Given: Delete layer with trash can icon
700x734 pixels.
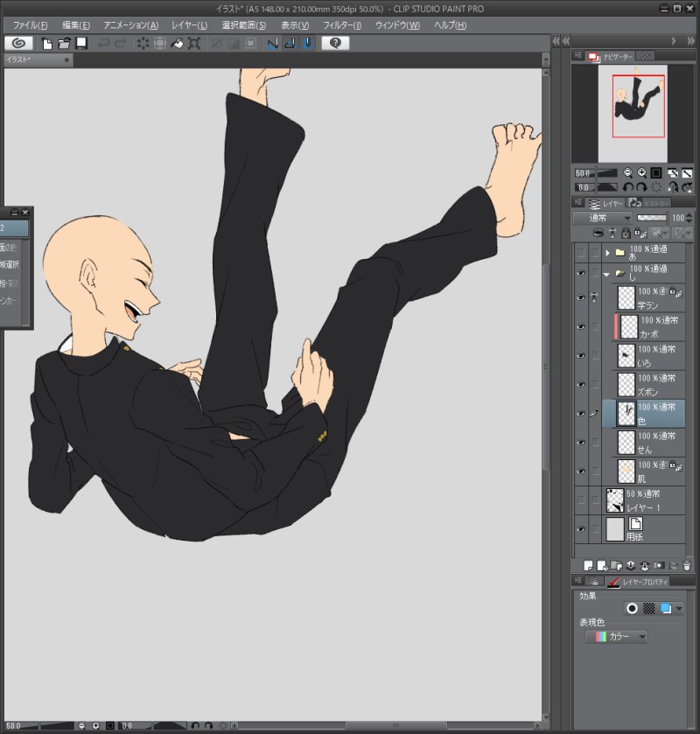Looking at the screenshot, I should click(x=687, y=565).
